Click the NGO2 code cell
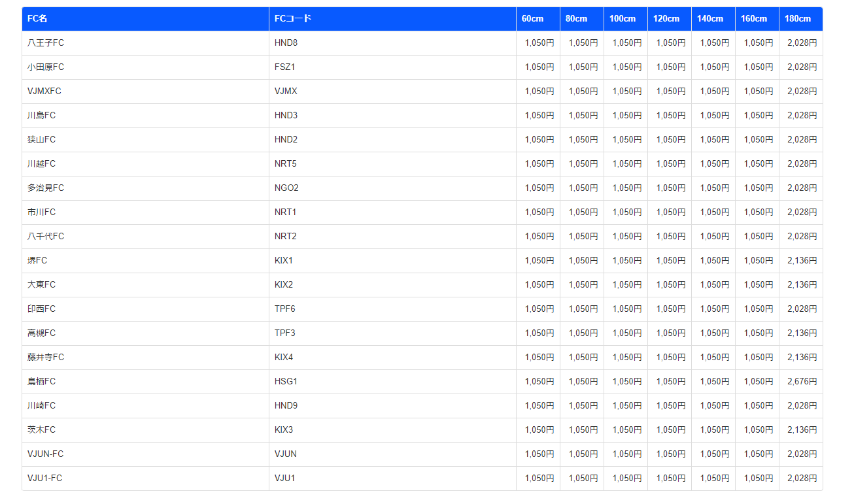 pyautogui.click(x=286, y=188)
